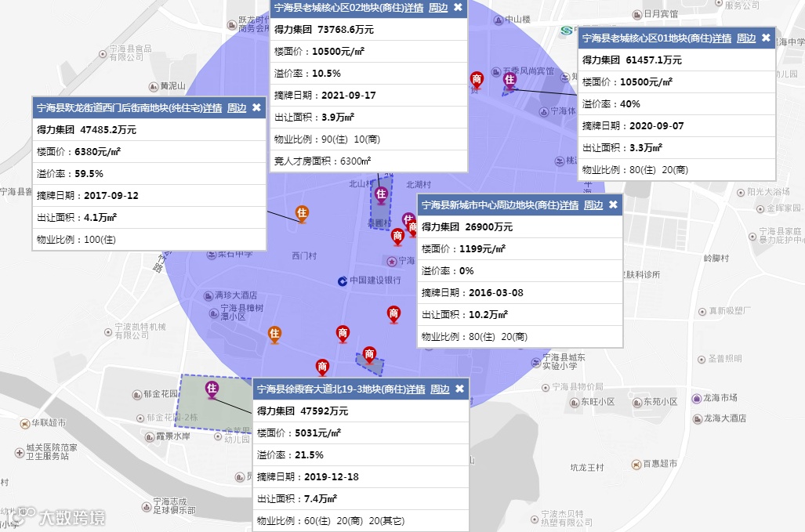Click the 中国建设银行 bank icon
805x532 pixels.
pyautogui.click(x=343, y=280)
